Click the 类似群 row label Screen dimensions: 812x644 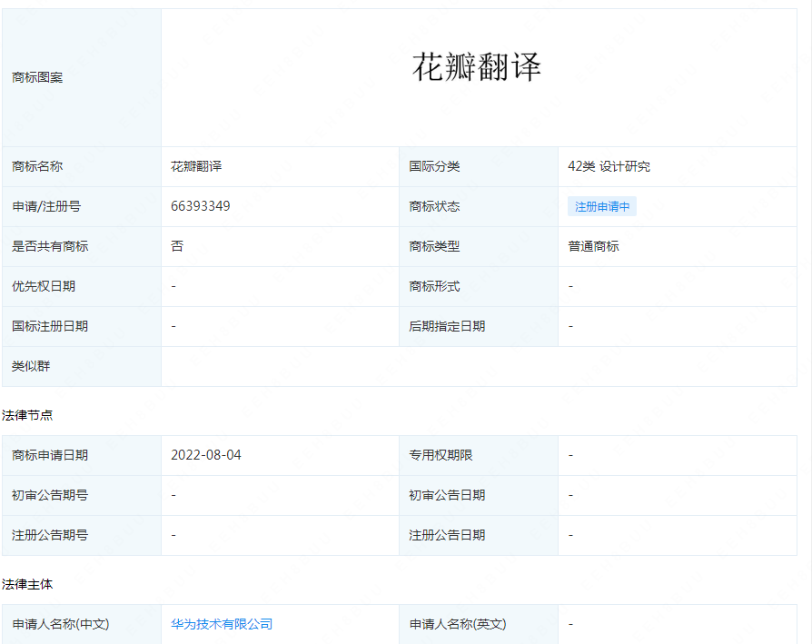31,366
